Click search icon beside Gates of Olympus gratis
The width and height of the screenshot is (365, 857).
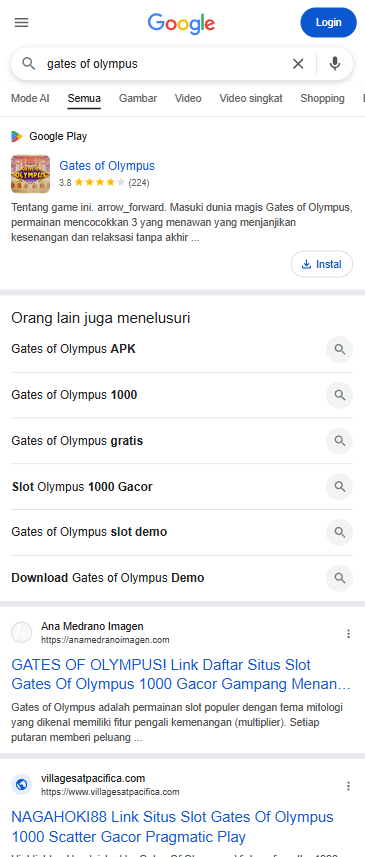340,441
